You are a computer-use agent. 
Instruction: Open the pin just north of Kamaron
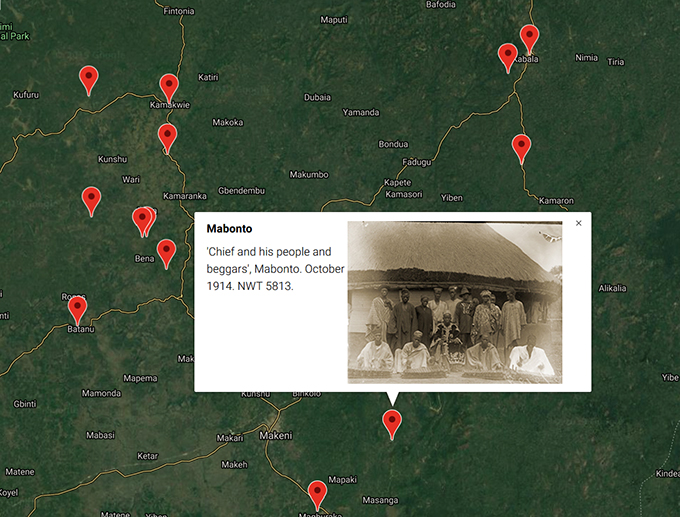tap(521, 147)
